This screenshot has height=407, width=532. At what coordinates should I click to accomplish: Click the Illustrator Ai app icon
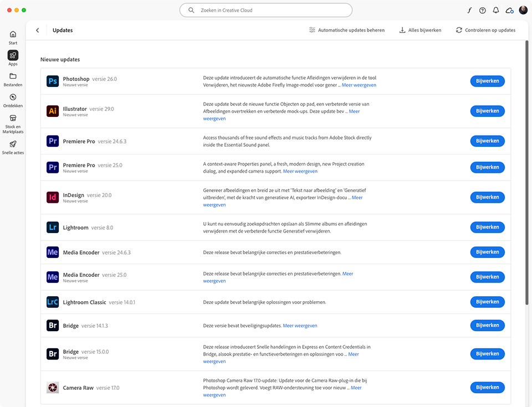(x=53, y=111)
